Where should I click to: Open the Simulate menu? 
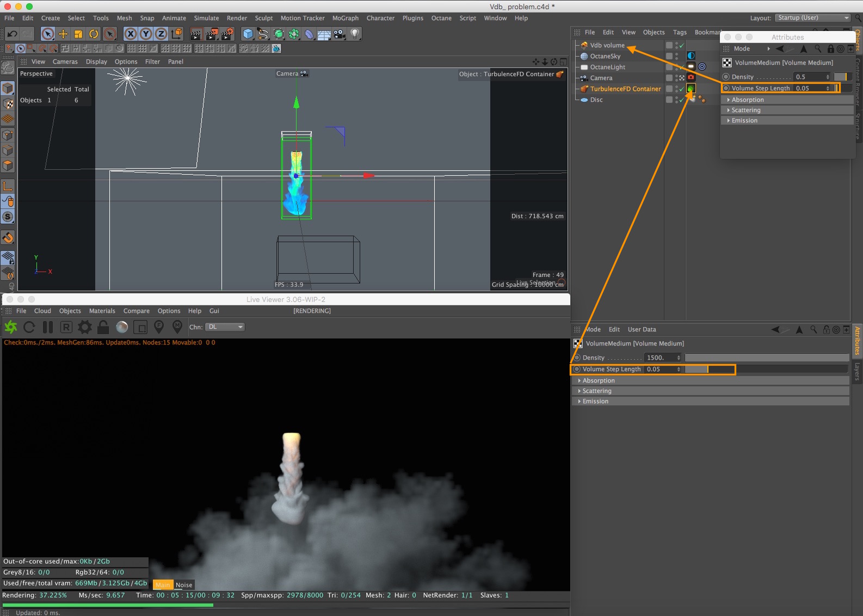206,18
